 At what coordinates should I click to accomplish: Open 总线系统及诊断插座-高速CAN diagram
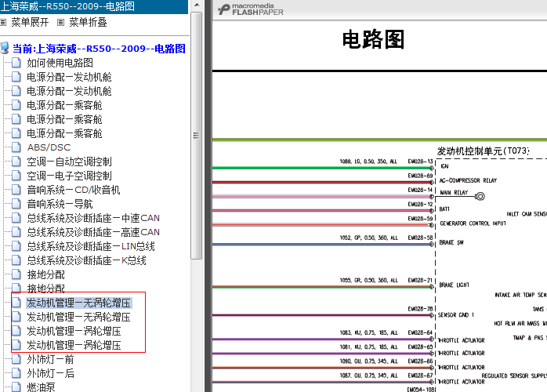[93, 232]
